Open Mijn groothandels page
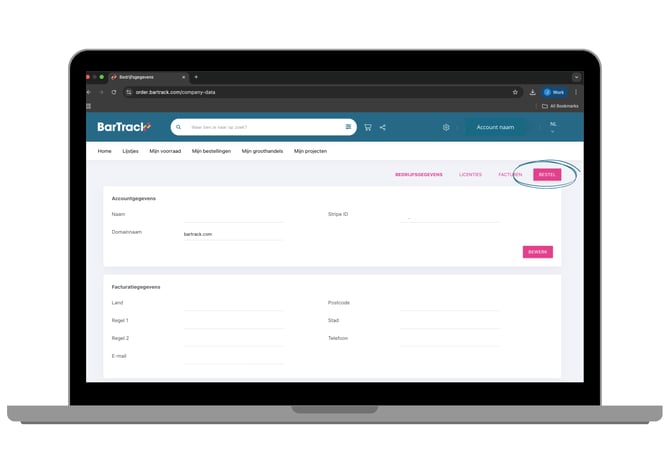670x473 pixels. 262,151
